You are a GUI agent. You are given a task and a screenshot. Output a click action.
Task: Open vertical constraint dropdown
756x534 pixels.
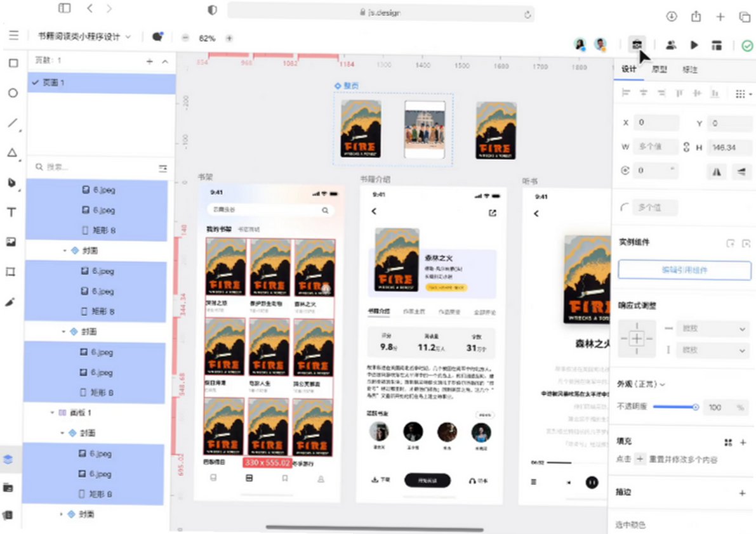(x=712, y=350)
